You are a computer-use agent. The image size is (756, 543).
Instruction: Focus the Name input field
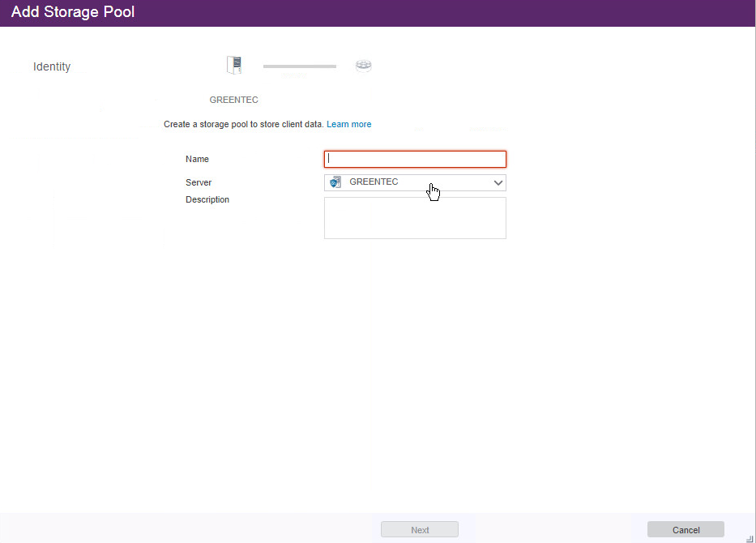tap(415, 159)
